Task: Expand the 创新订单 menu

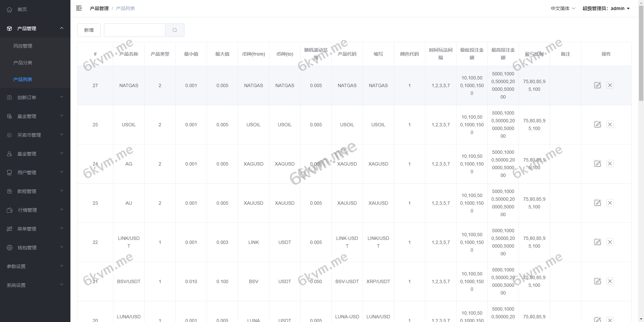Action: (x=35, y=98)
